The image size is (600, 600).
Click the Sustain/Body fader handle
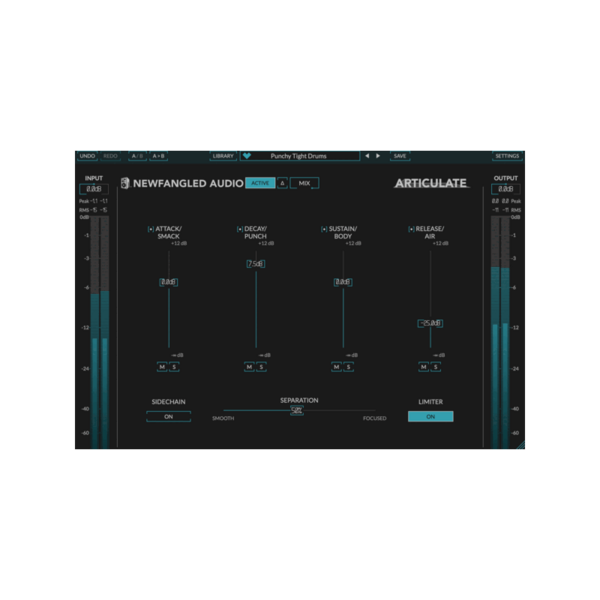point(343,282)
